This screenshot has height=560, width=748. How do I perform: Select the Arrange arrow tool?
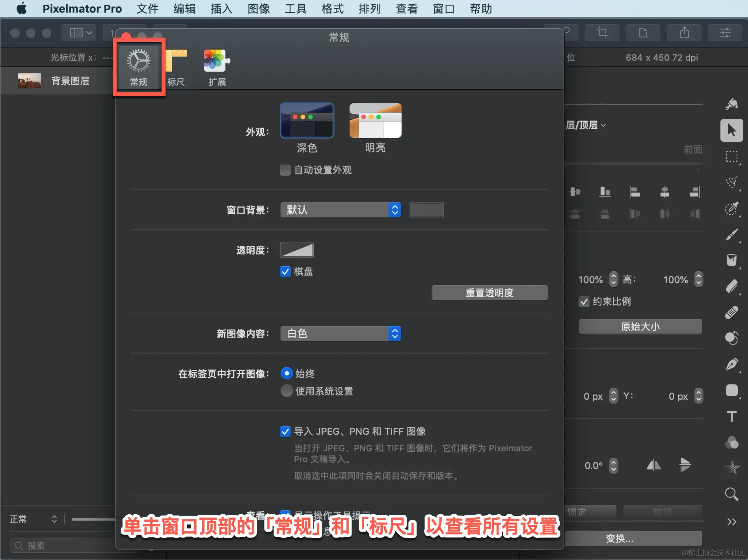click(x=732, y=130)
